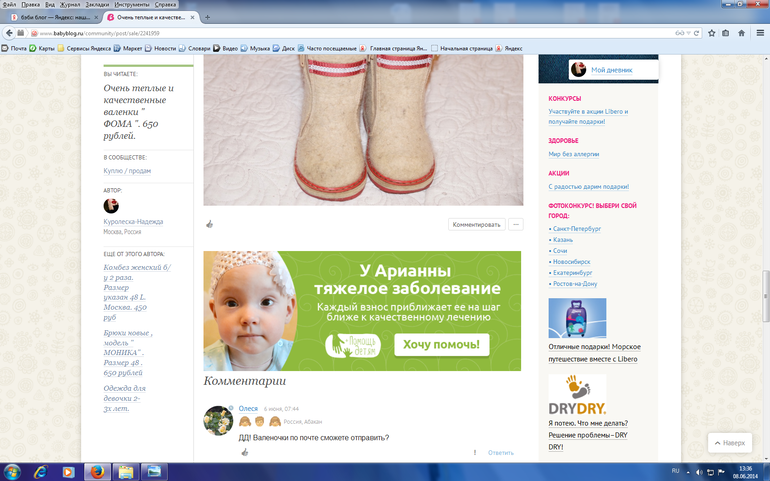The height and width of the screenshot is (481, 770).
Task: Open the Мир без аллергии link
Action: (574, 154)
